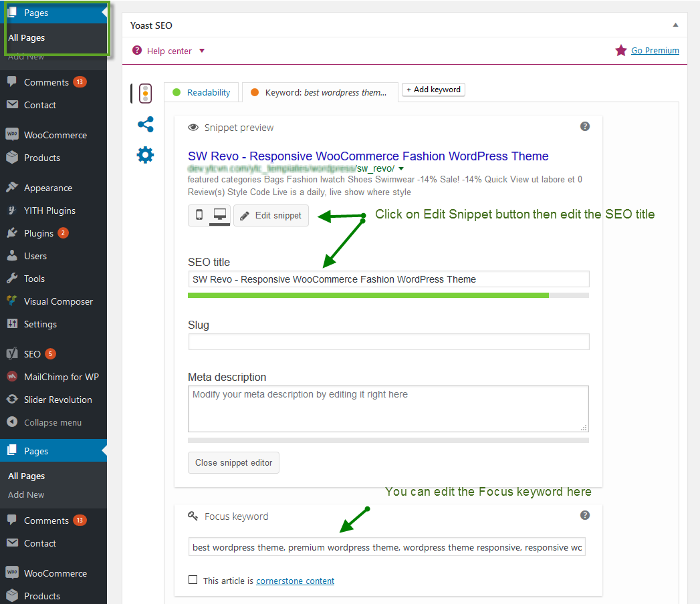The width and height of the screenshot is (700, 604).
Task: Click the Plugins plug icon
Action: pos(12,233)
